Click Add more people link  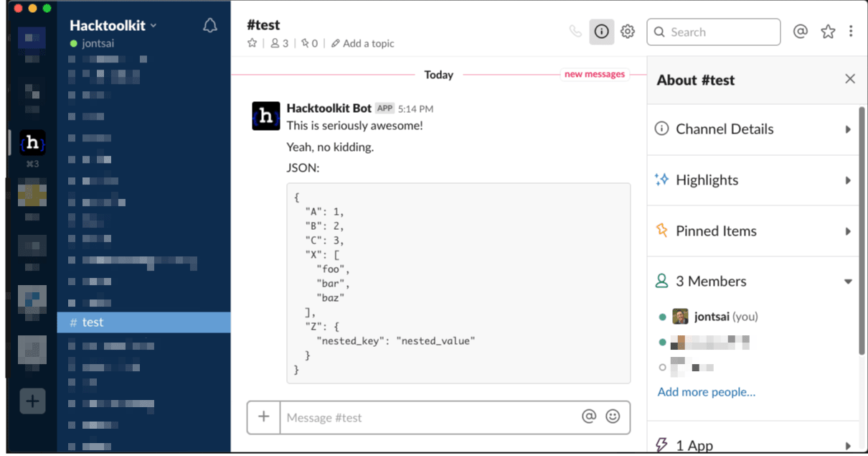tap(707, 392)
